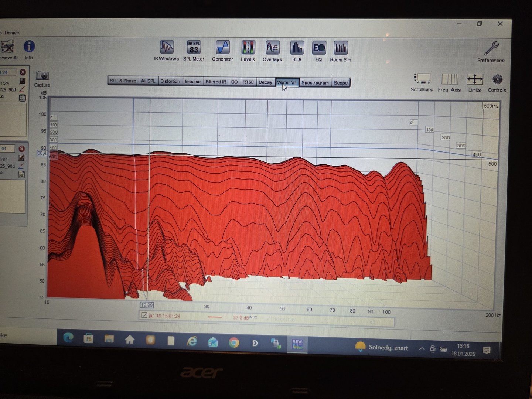Screen dimensions: 532x399
Task: Launch the signal Generator
Action: [222, 51]
